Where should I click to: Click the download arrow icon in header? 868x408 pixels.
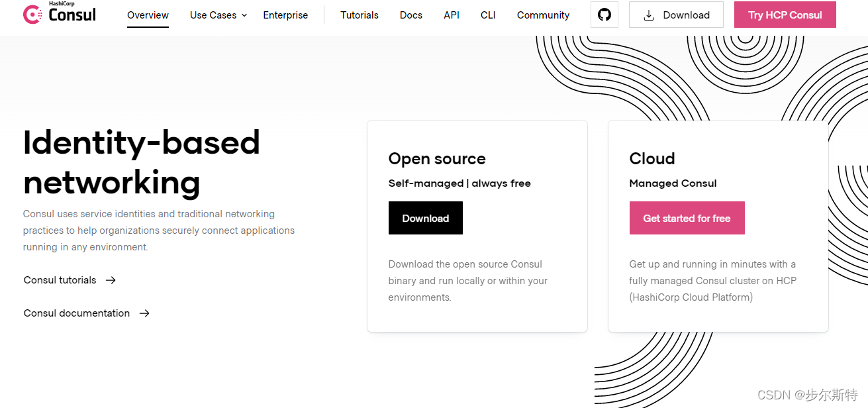click(649, 15)
